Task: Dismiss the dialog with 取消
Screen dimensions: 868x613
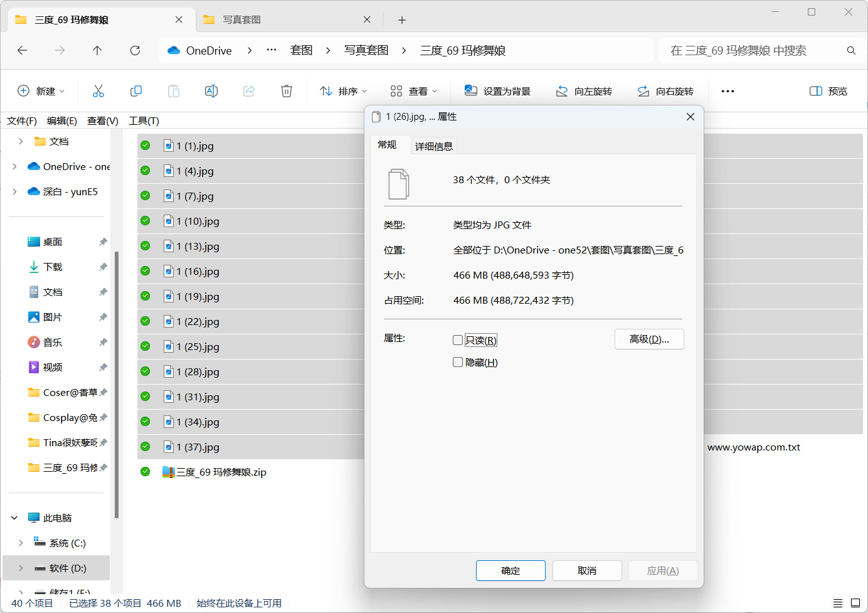Action: pyautogui.click(x=586, y=570)
